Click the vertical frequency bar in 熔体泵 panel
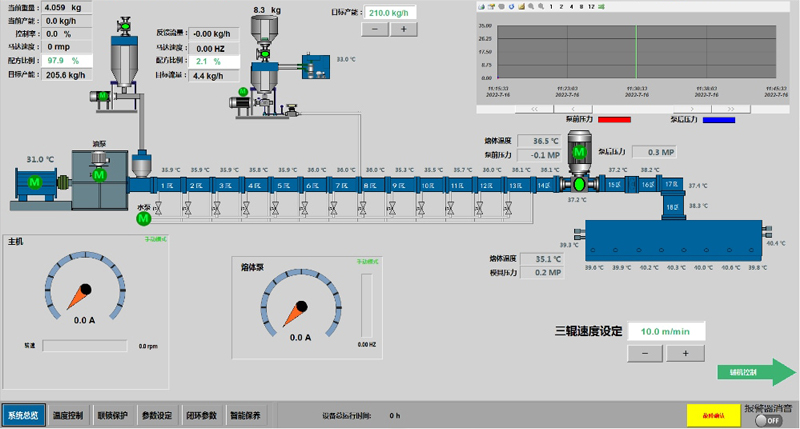This screenshot has height=429, width=800. coord(367,306)
